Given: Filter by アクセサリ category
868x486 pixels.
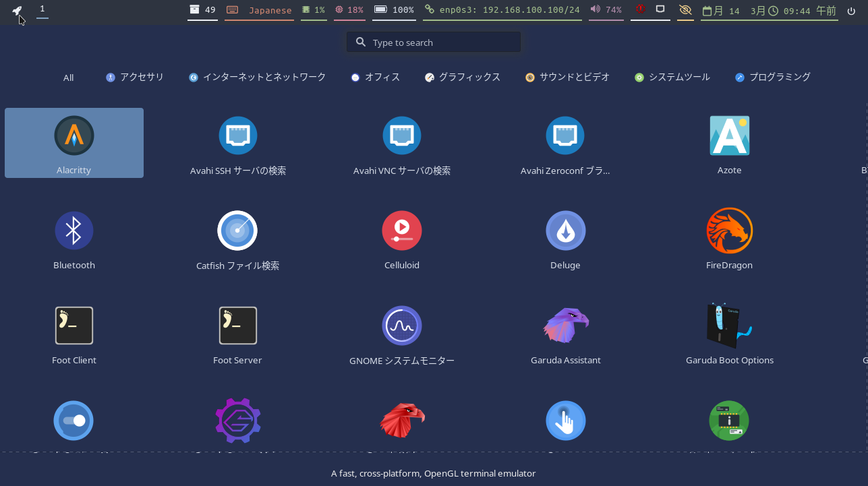Looking at the screenshot, I should [135, 78].
